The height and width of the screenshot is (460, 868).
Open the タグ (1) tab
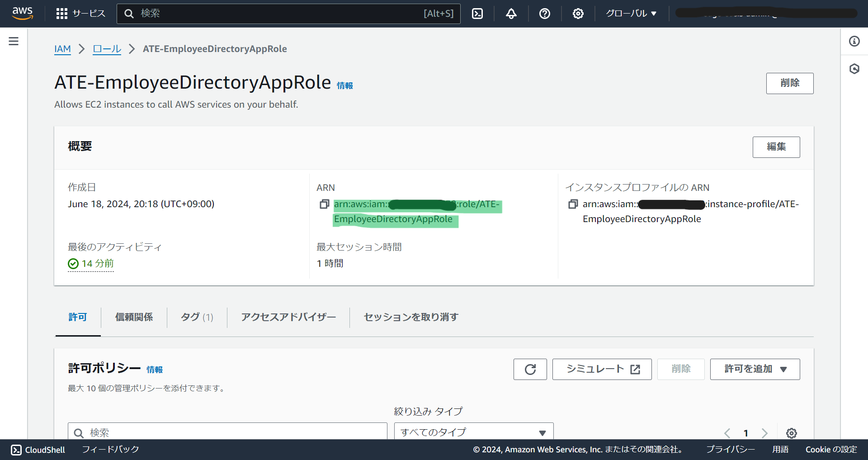(x=196, y=317)
